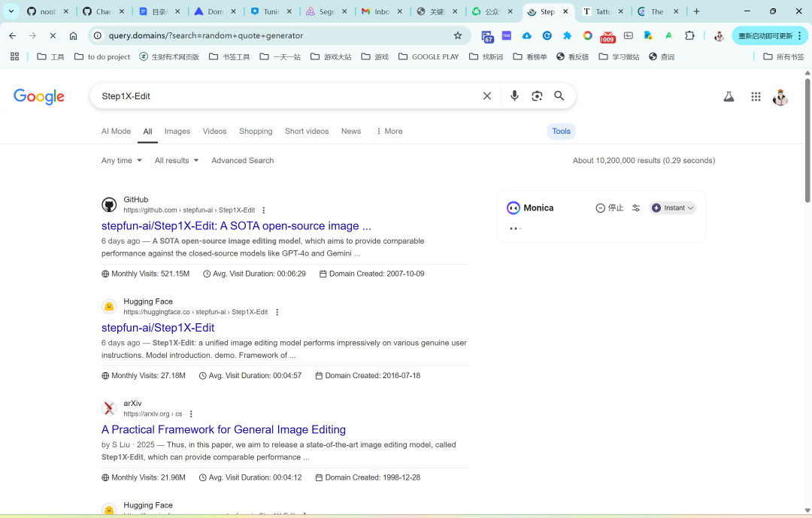Open the Chrome profile avatar in toolbar
812x518 pixels.
pyautogui.click(x=719, y=36)
